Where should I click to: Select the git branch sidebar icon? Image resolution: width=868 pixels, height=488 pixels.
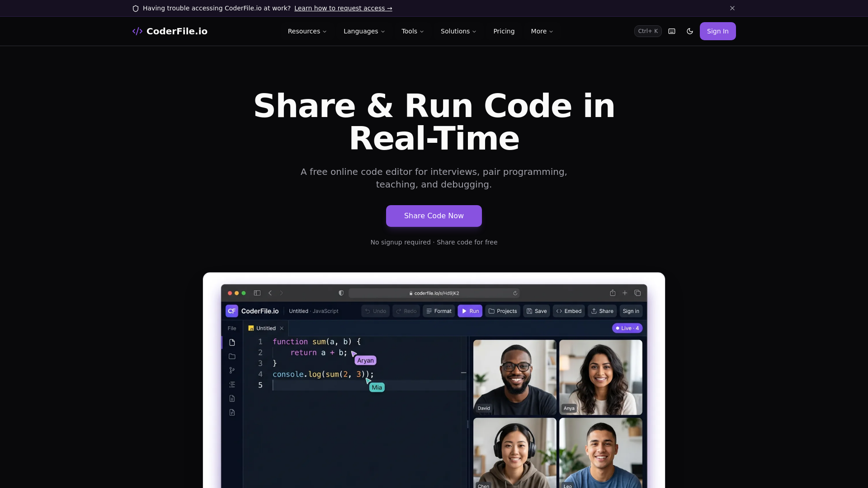(232, 371)
